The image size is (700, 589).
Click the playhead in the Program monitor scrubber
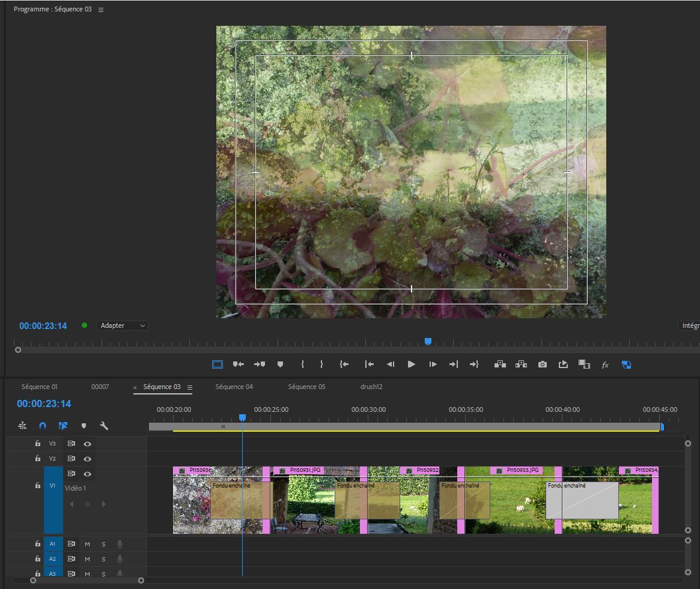pos(428,341)
